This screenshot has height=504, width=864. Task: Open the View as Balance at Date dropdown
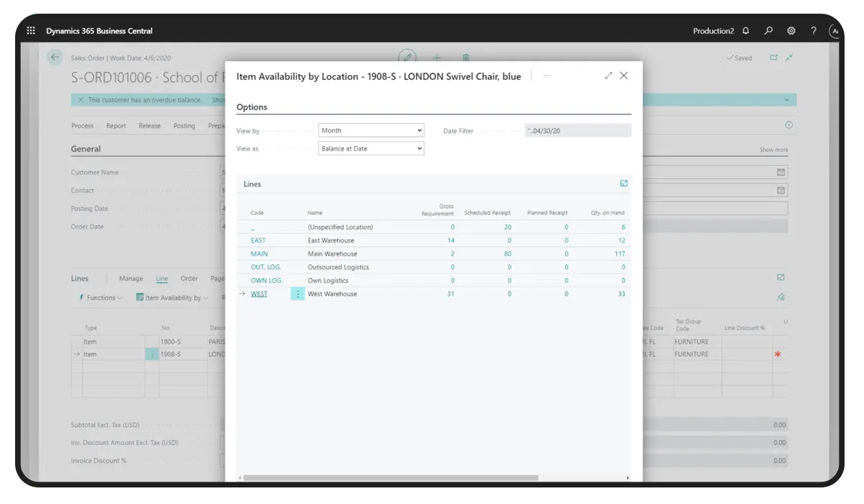[371, 148]
